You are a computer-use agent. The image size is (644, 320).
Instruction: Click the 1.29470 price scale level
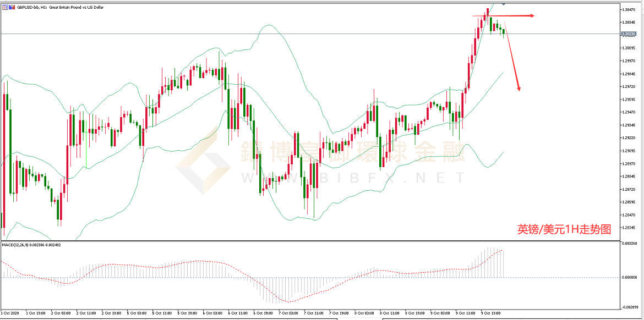tap(629, 112)
